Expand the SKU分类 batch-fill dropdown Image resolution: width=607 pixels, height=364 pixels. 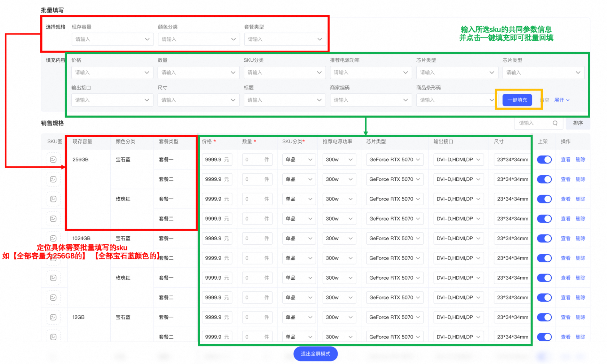tap(285, 73)
